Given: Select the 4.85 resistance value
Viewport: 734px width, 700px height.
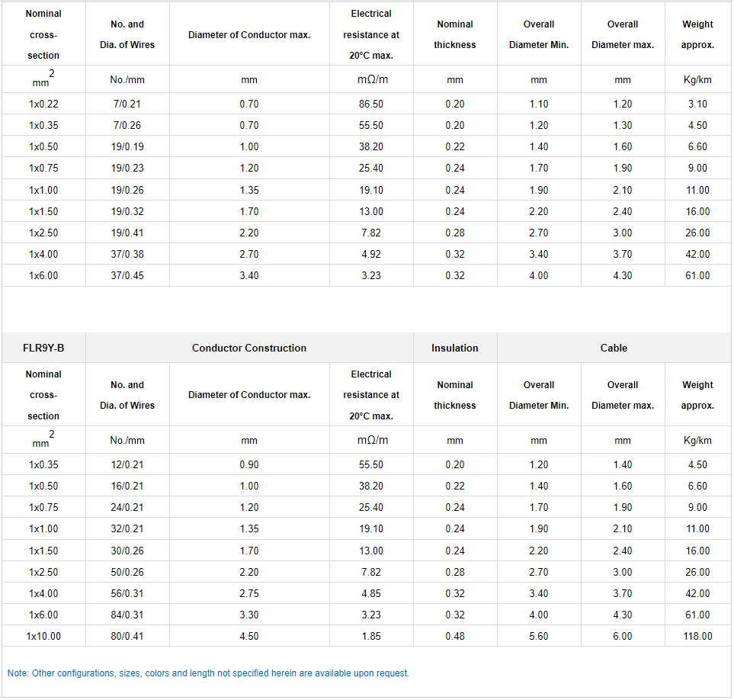Looking at the screenshot, I should 371,593.
